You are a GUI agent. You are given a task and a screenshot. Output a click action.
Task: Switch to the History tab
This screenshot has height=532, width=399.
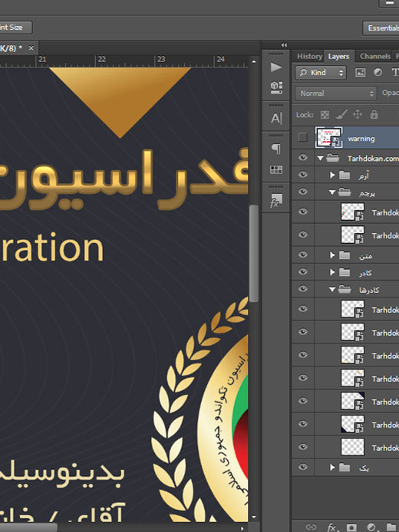tap(309, 56)
